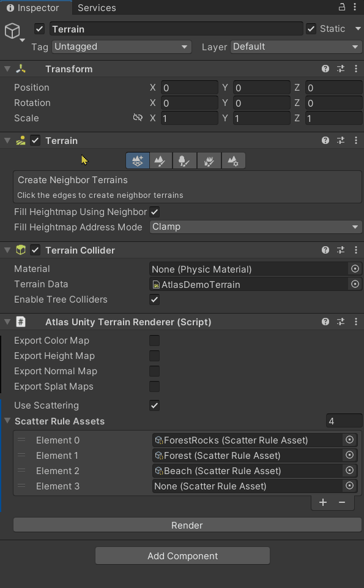Open the Transform presets icon
Screen dimensions: 364x588
coord(341,69)
